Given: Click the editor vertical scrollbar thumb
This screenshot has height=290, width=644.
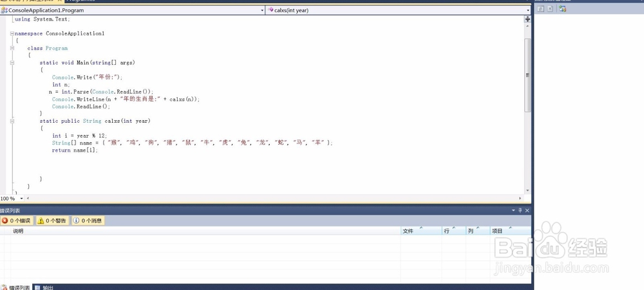Looking at the screenshot, I should pyautogui.click(x=528, y=75).
